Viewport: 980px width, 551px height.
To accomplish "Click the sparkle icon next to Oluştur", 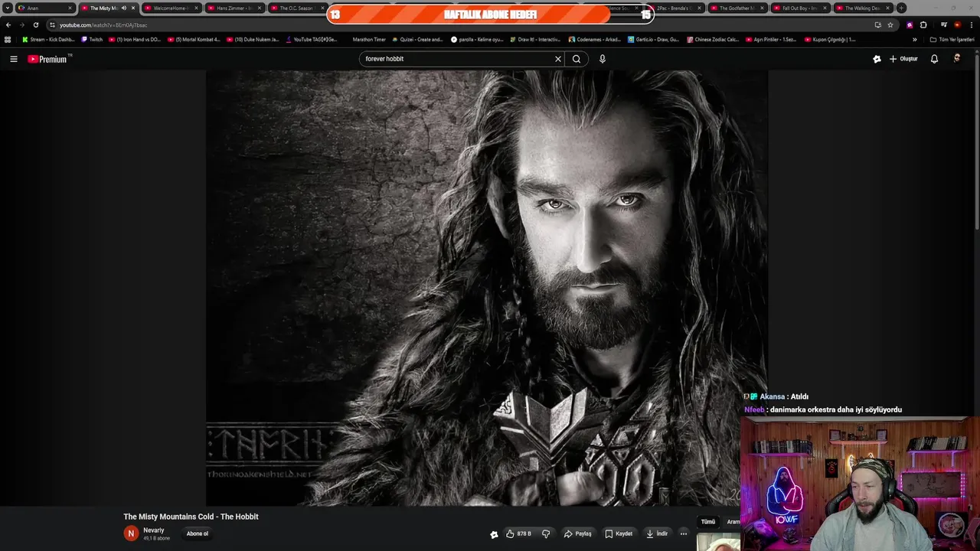I will pos(877,59).
